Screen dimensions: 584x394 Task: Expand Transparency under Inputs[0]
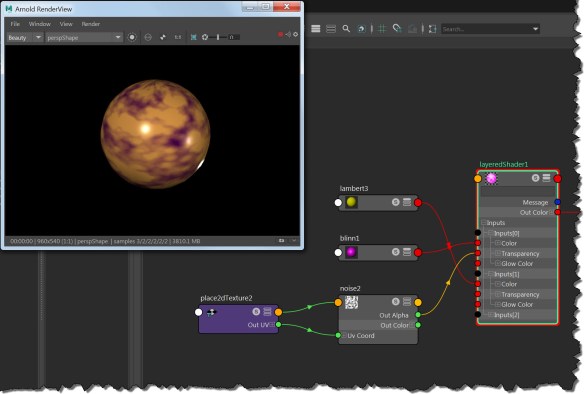click(x=498, y=253)
